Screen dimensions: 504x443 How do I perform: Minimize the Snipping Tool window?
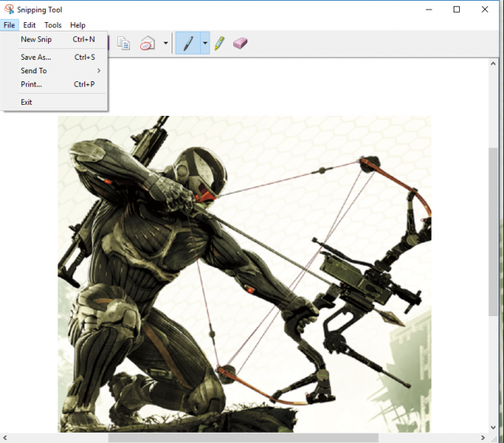[428, 9]
